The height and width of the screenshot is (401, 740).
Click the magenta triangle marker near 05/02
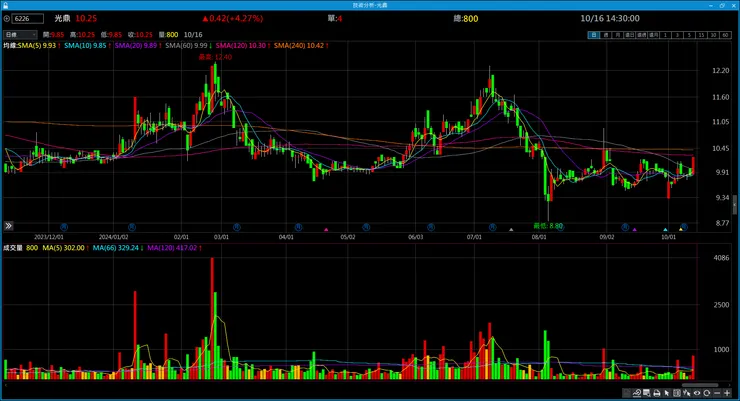(x=326, y=229)
